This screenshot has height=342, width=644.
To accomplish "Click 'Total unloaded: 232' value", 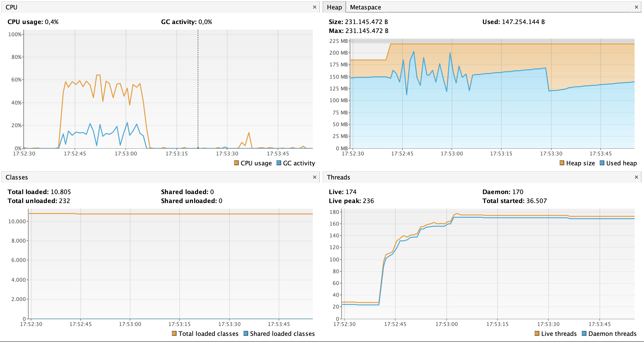I will click(x=39, y=201).
